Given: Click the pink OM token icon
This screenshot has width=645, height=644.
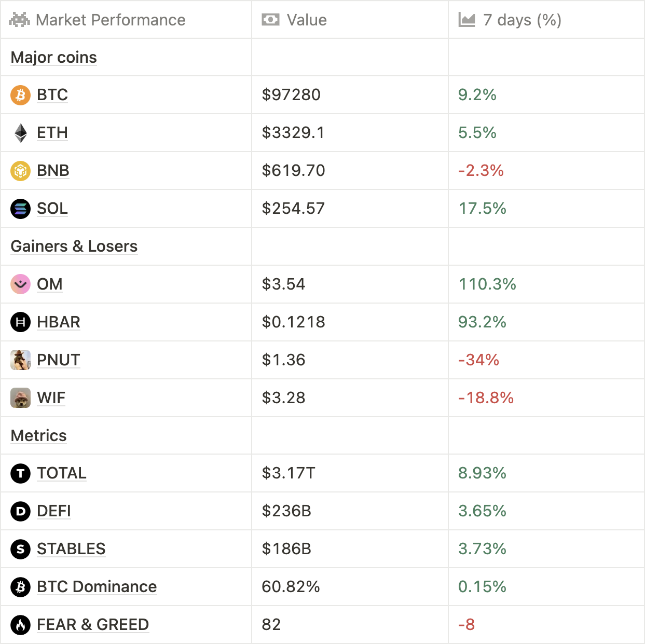Looking at the screenshot, I should click(21, 284).
